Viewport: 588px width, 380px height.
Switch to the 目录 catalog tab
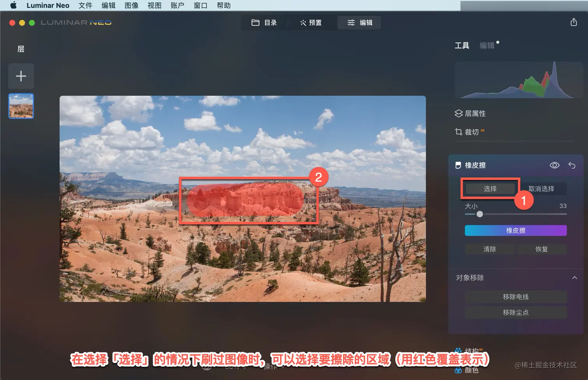click(x=264, y=23)
